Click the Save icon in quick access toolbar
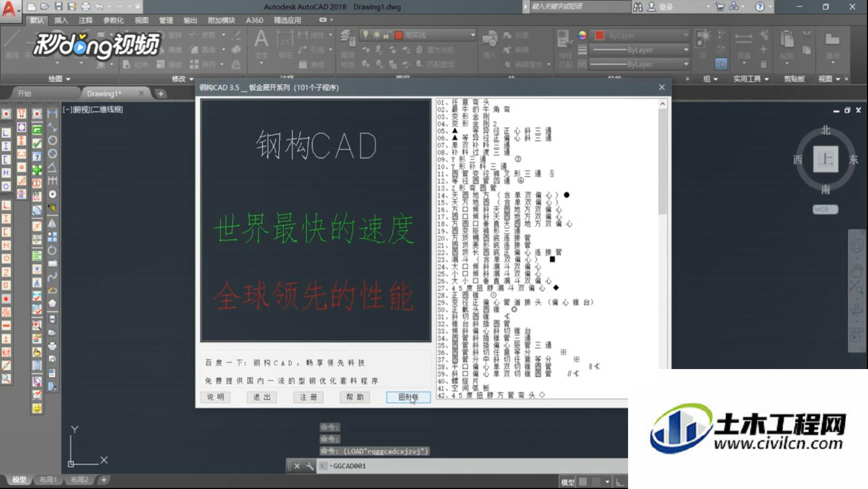The height and width of the screenshot is (489, 868). (x=59, y=7)
